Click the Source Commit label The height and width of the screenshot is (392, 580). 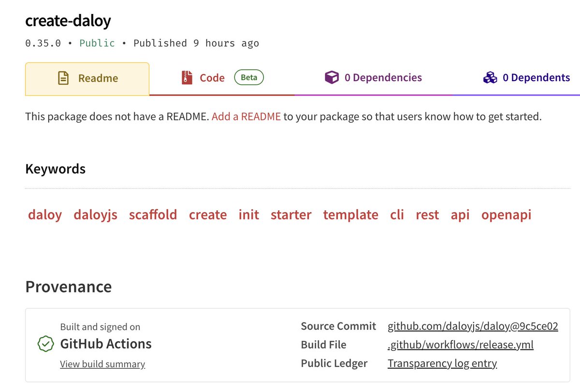click(x=338, y=326)
